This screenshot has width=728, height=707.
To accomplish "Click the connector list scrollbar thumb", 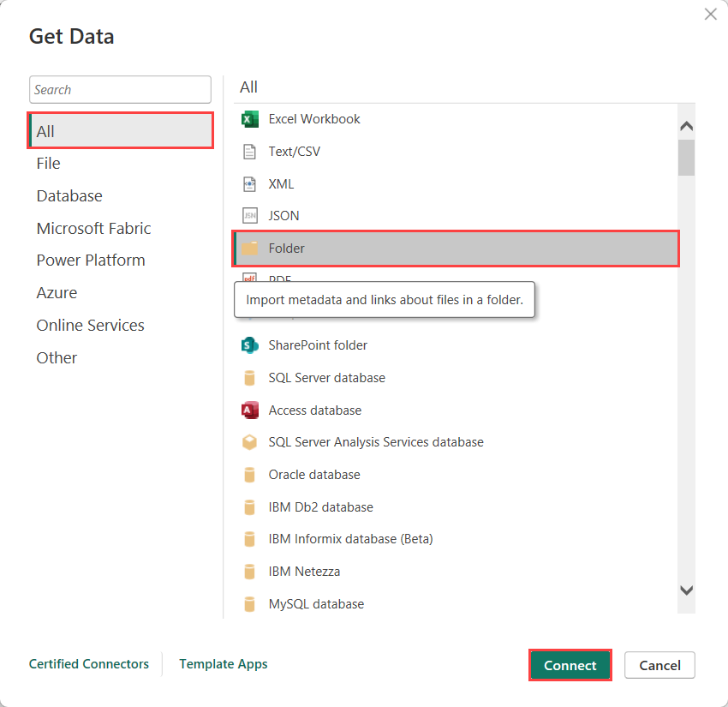I will [686, 158].
